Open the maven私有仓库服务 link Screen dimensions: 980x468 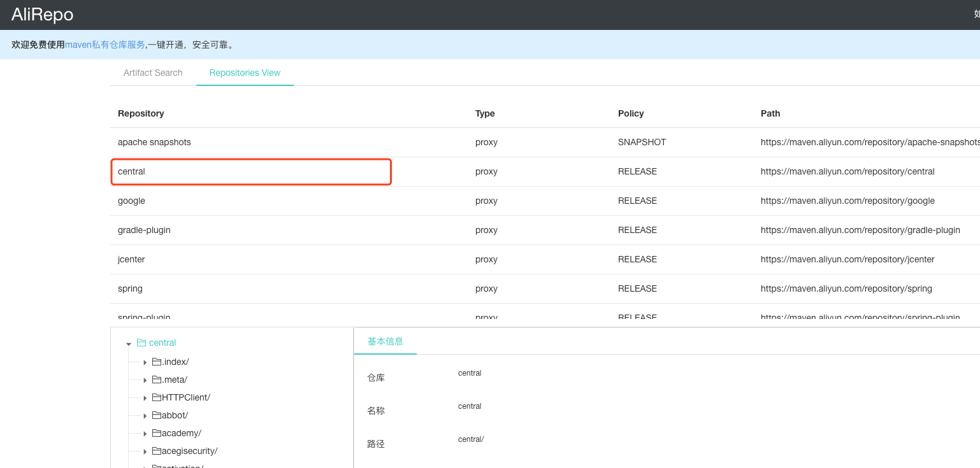[x=105, y=45]
